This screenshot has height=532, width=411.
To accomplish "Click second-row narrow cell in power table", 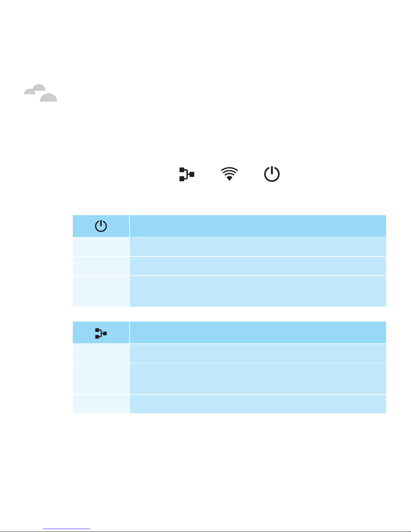I will pyautogui.click(x=101, y=266).
